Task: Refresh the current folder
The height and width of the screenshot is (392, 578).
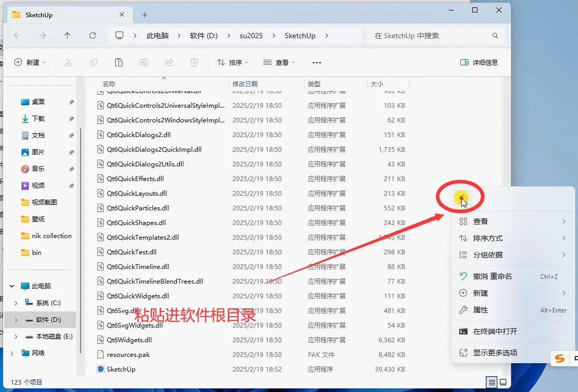Action: pyautogui.click(x=93, y=36)
